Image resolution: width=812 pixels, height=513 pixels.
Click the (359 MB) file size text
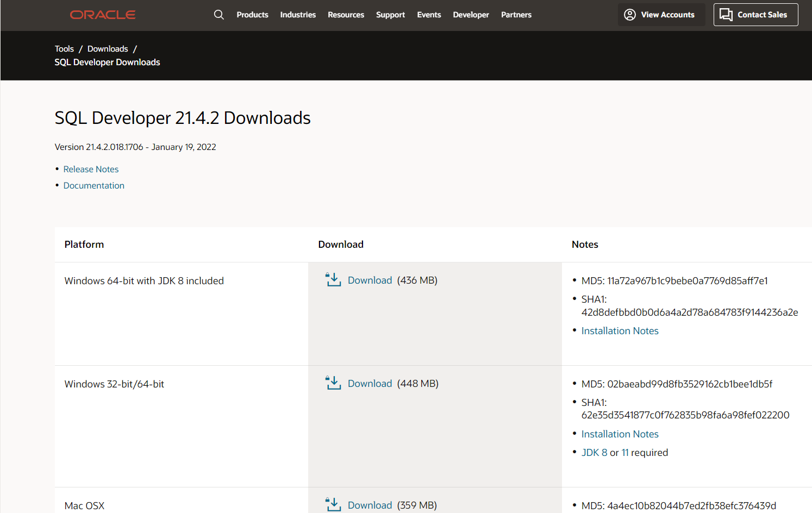click(x=417, y=505)
